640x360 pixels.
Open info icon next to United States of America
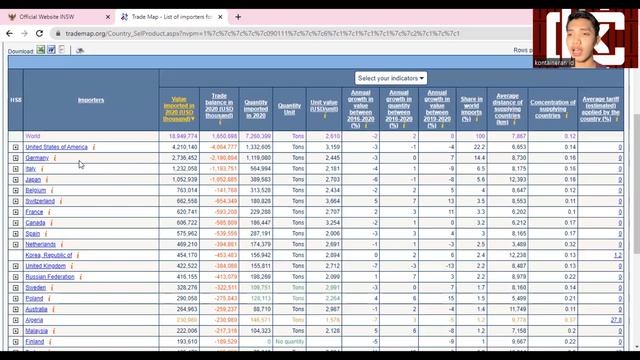tap(94, 147)
